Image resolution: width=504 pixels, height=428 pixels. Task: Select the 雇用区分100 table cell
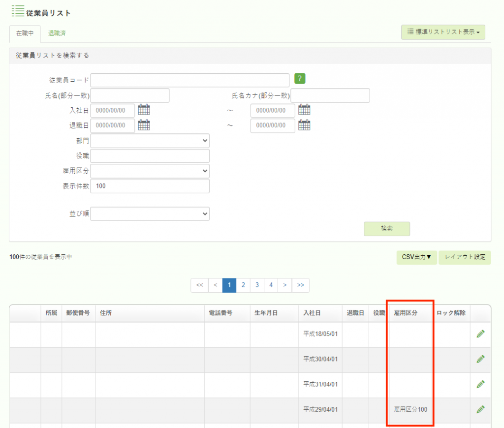point(410,410)
